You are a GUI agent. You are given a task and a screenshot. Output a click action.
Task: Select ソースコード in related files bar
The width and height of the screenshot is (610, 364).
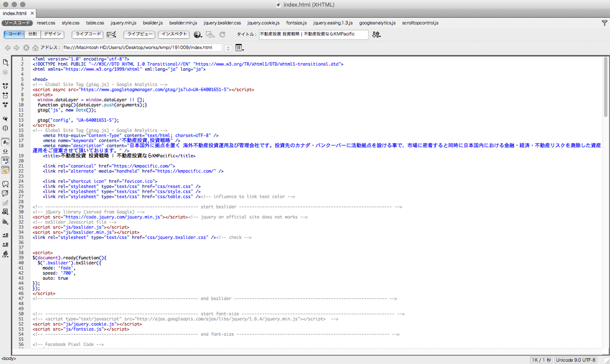pos(17,23)
